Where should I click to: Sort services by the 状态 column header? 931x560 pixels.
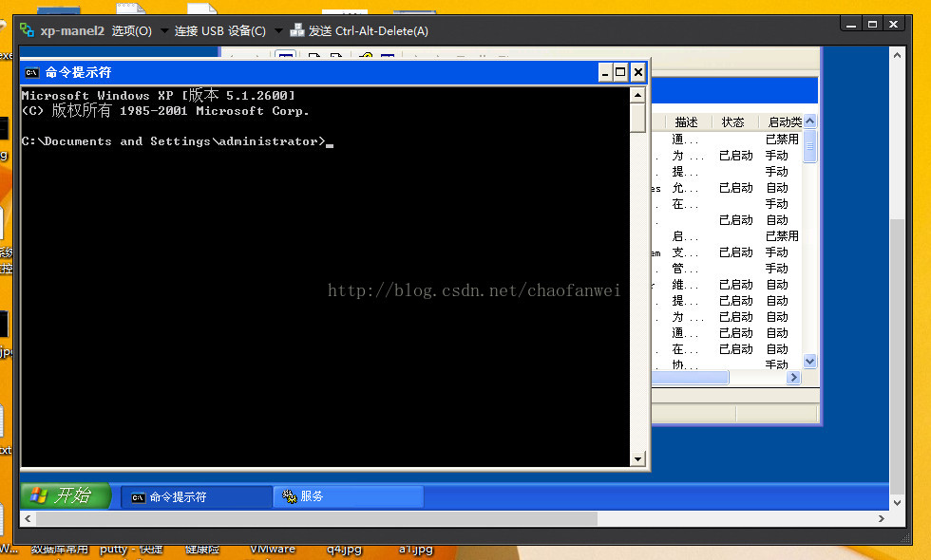point(732,122)
